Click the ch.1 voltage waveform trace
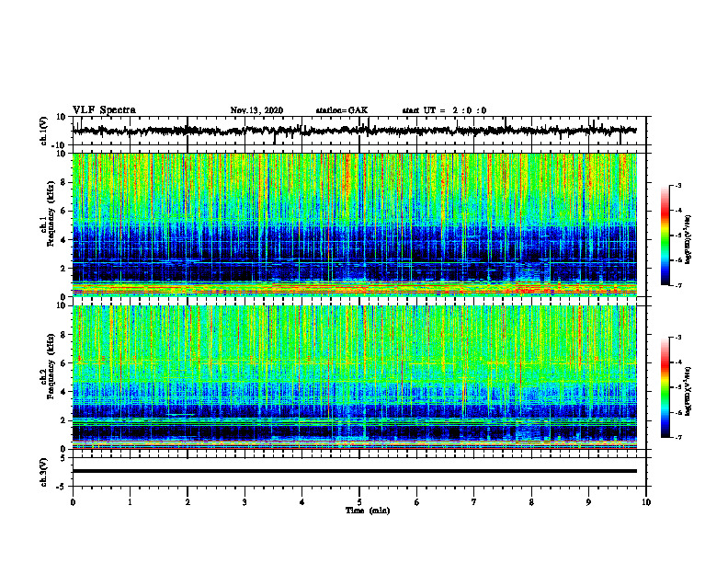Image resolution: width=728 pixels, height=563 pixels. 354,131
